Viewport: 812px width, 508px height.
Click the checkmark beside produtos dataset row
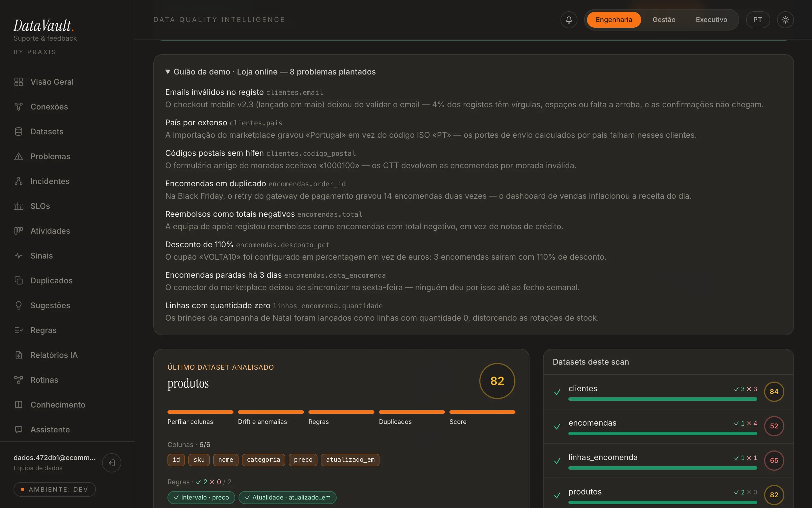point(557,496)
